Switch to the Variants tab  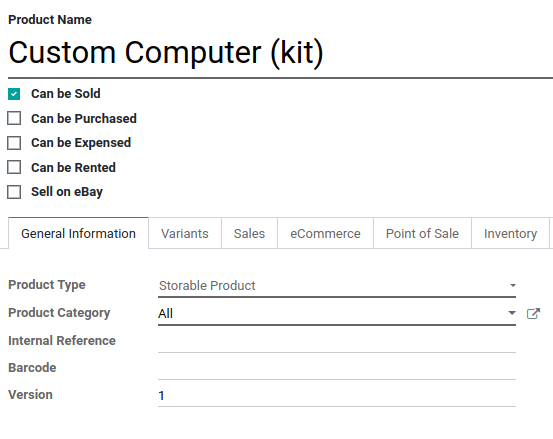point(185,233)
